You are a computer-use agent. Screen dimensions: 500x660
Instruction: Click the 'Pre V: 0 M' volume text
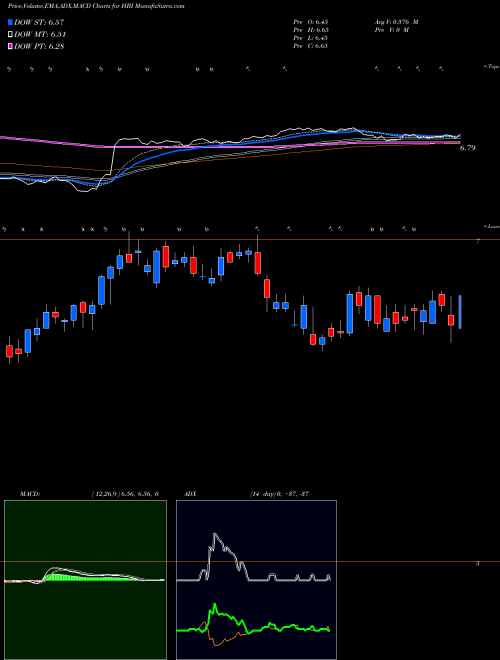(x=391, y=30)
